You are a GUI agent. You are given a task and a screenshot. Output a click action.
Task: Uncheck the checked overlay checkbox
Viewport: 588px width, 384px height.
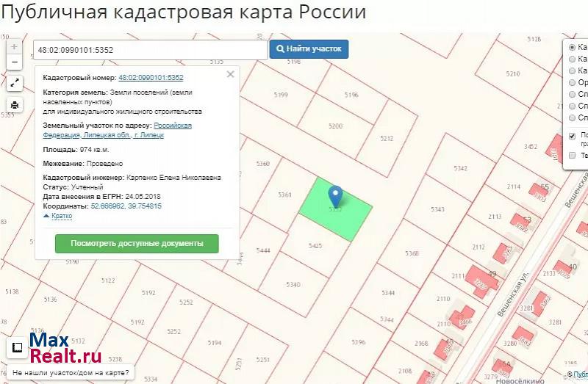[573, 136]
